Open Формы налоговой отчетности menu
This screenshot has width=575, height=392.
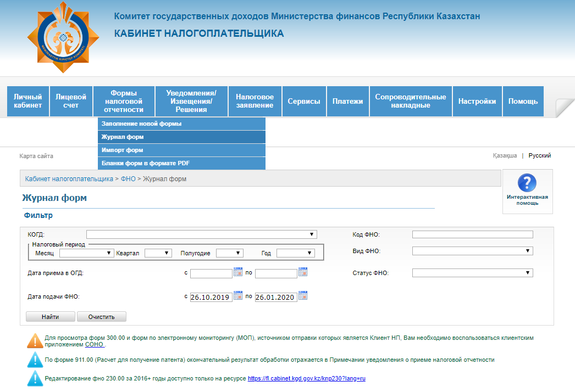click(124, 102)
